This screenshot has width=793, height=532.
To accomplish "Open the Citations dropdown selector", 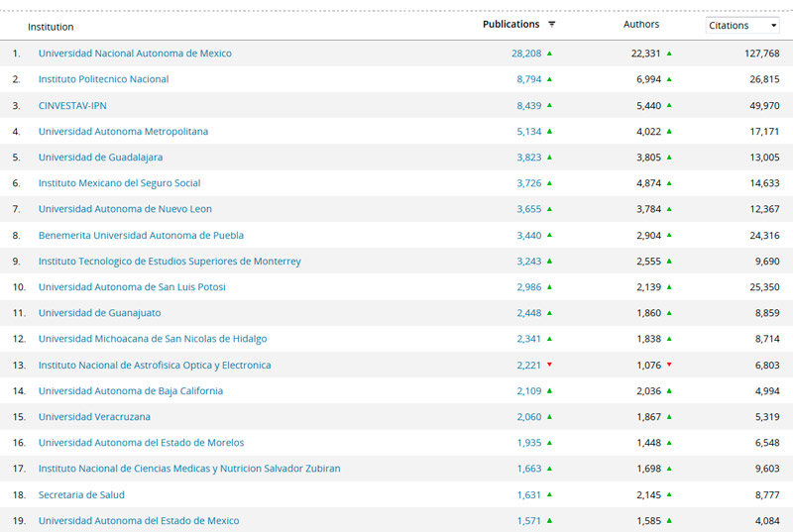I will click(x=741, y=25).
